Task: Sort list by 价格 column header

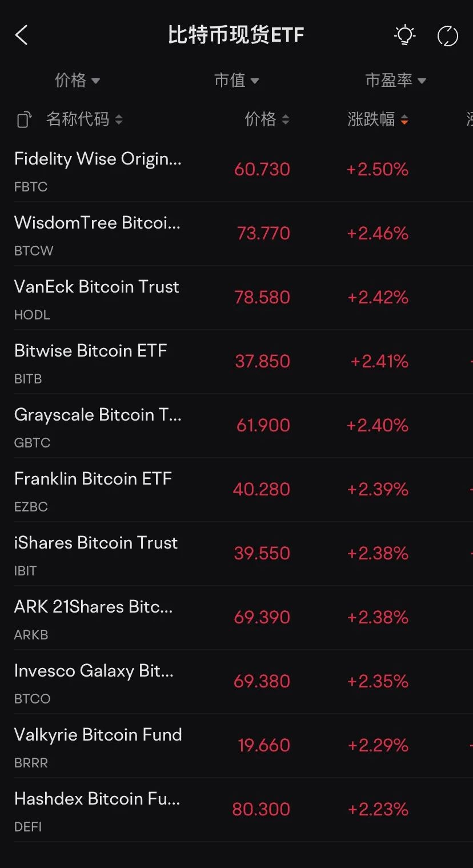Action: [x=267, y=119]
